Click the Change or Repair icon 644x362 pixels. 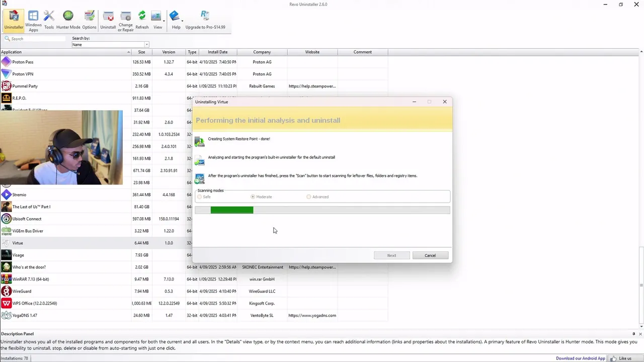pos(126,21)
